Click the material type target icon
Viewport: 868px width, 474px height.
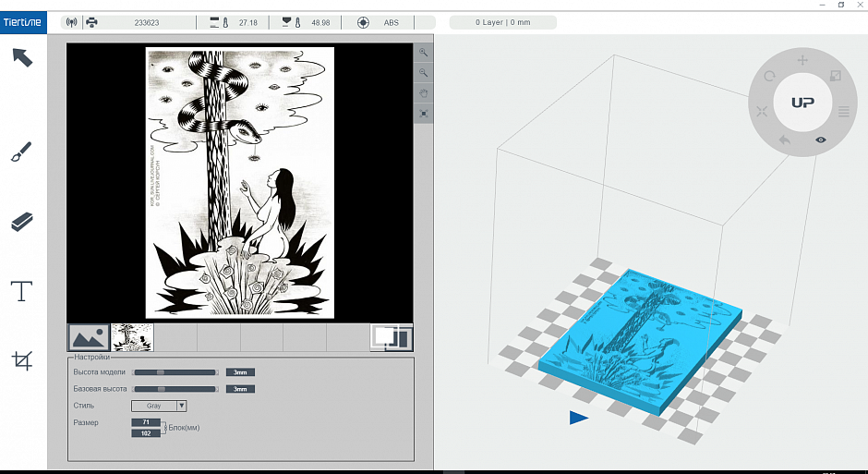click(x=363, y=22)
